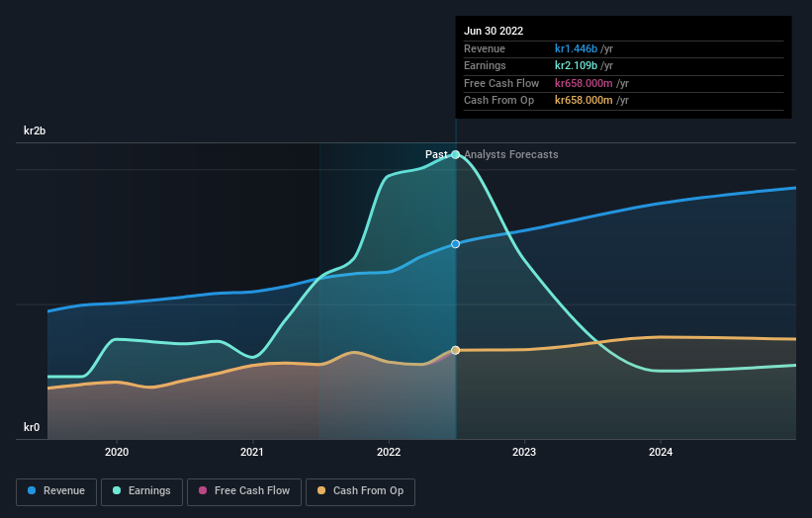The image size is (812, 518).
Task: Click the Earnings label in tooltip
Action: [485, 65]
